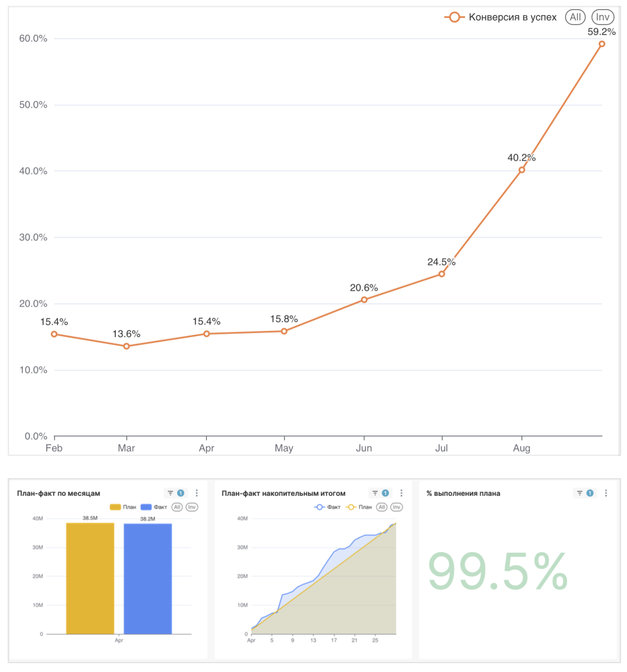Invert legend selection in cumulative chart

[396, 507]
